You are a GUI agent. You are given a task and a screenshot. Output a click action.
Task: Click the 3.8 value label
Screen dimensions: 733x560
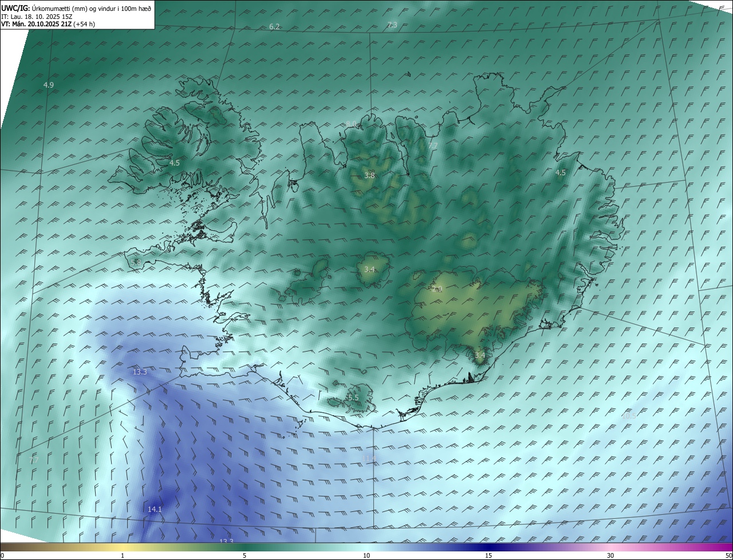point(369,175)
